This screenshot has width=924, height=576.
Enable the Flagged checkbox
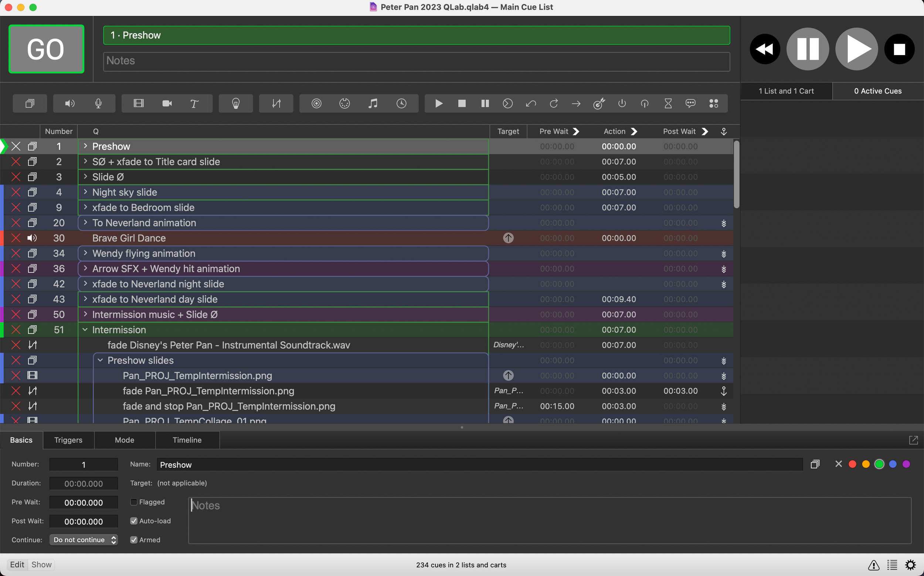(x=134, y=502)
